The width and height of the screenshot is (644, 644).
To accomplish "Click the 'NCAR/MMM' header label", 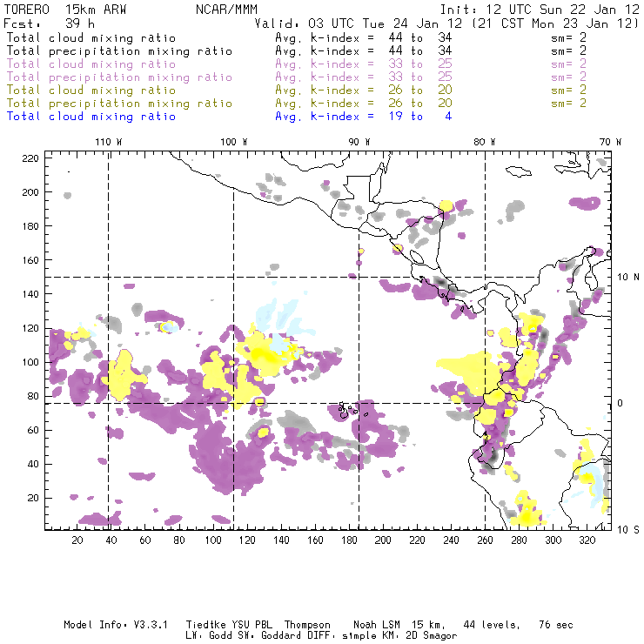I will click(226, 10).
